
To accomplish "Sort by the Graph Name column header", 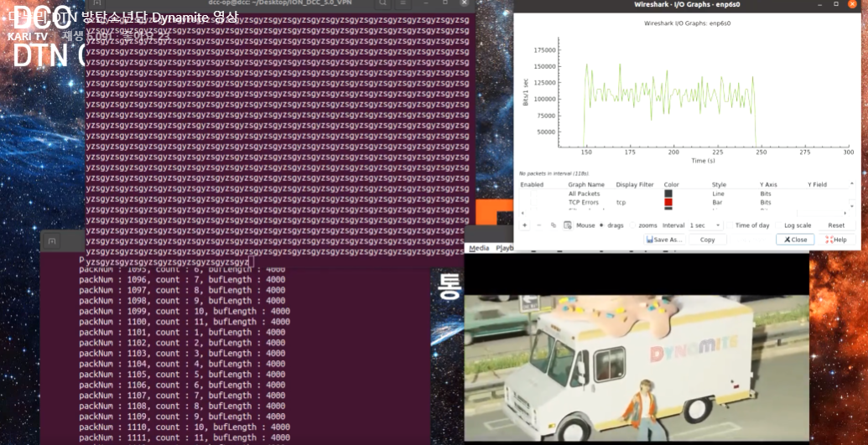I will click(585, 184).
